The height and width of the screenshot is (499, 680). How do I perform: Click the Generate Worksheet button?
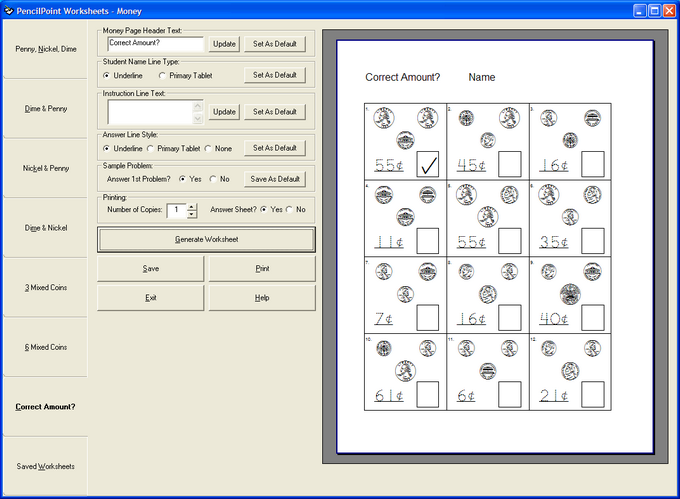pos(206,240)
